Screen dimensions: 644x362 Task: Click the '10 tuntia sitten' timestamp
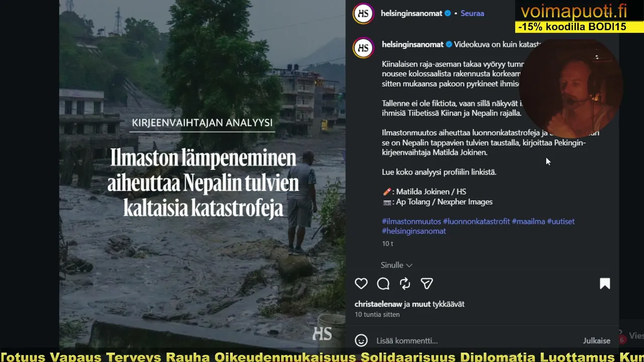tap(377, 315)
